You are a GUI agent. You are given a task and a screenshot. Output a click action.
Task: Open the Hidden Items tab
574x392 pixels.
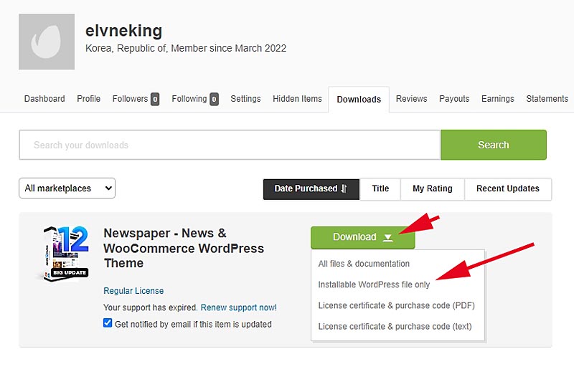(297, 99)
